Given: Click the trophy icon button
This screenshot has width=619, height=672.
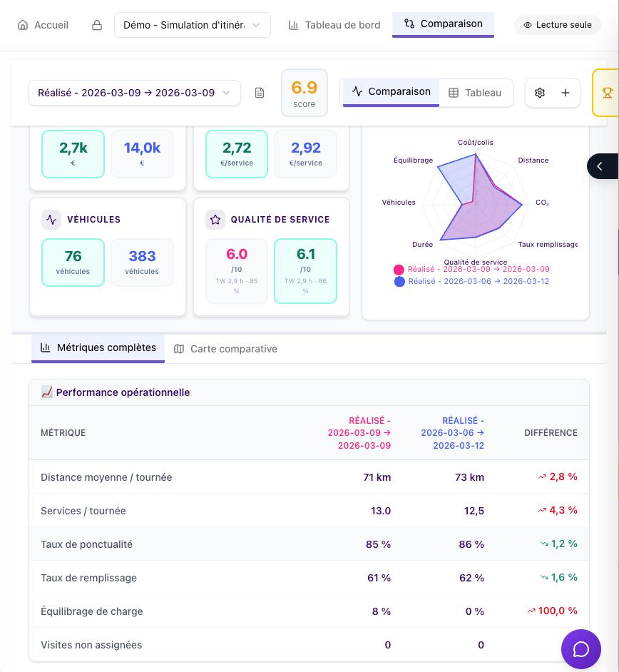Looking at the screenshot, I should tap(607, 93).
